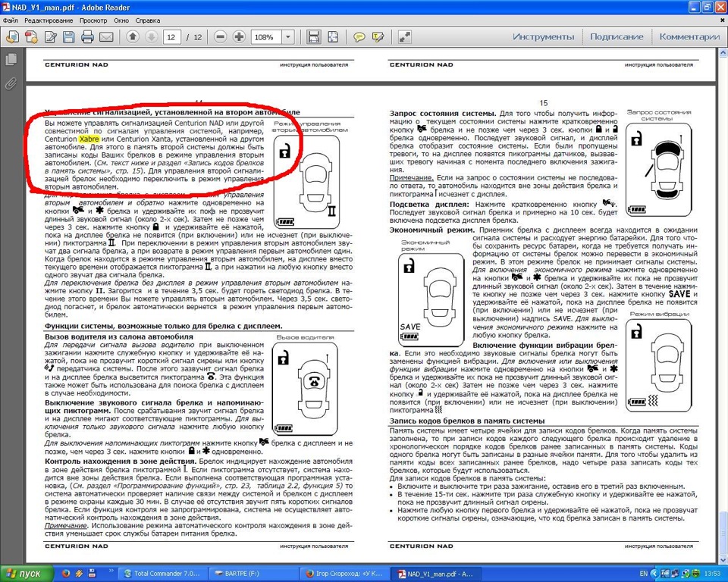
Task: Add a sticky note comment
Action: (x=359, y=36)
